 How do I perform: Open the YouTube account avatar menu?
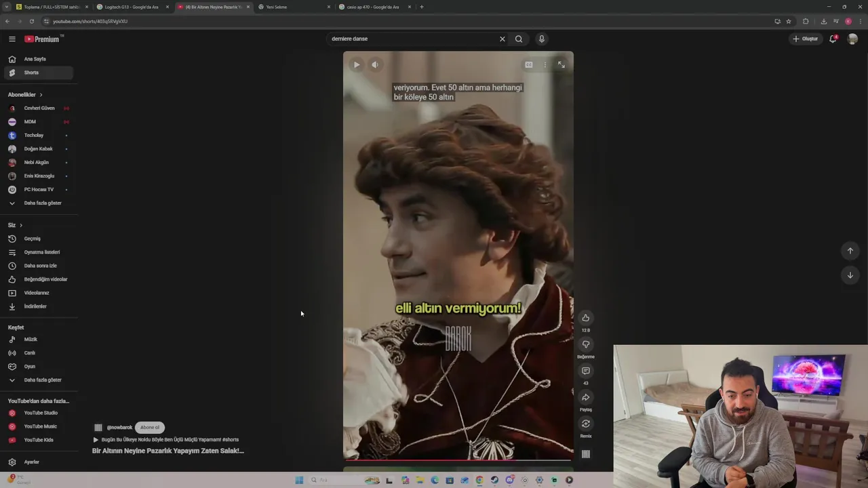tap(853, 39)
